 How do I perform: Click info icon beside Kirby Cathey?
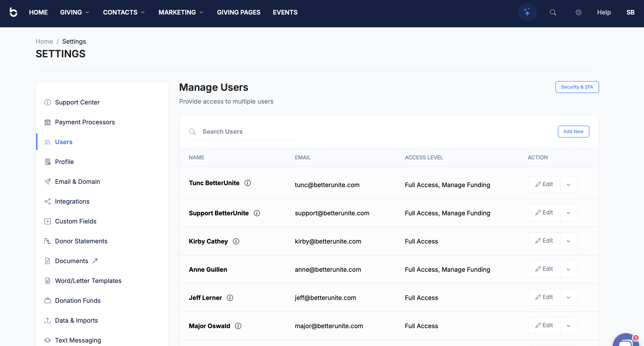coord(236,241)
